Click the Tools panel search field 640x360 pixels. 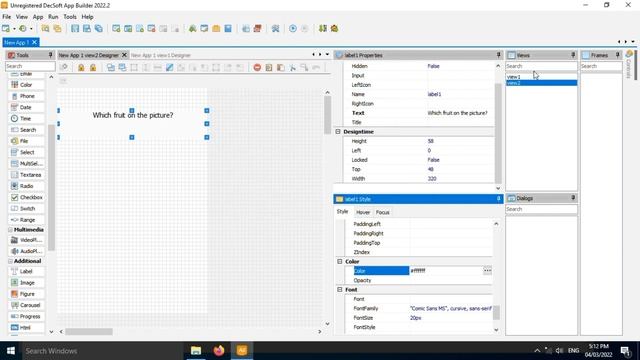[30, 66]
